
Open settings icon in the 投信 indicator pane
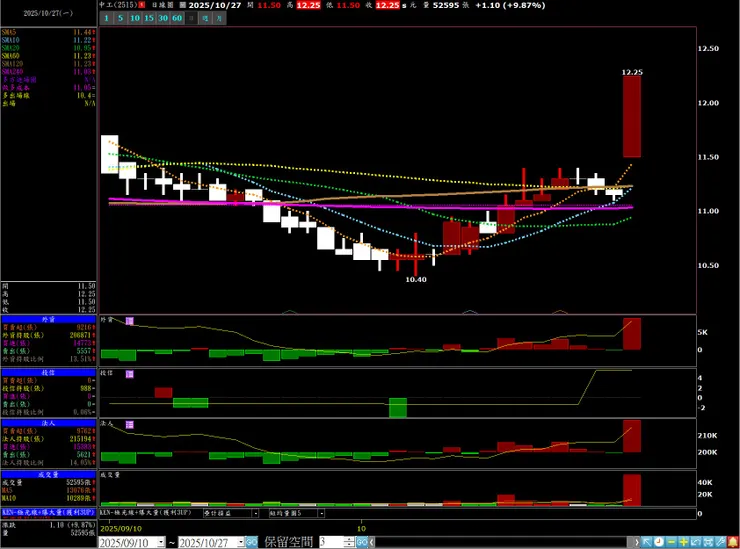click(130, 374)
